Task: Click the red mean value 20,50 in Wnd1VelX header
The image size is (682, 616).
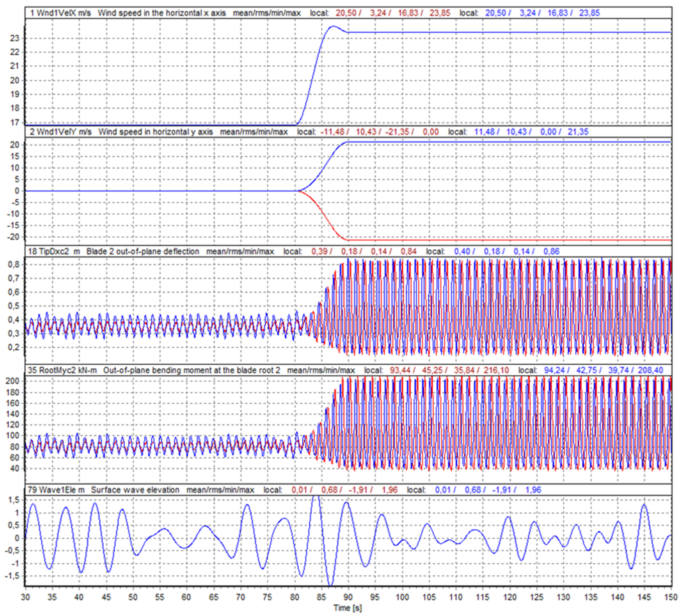Action: [x=346, y=13]
